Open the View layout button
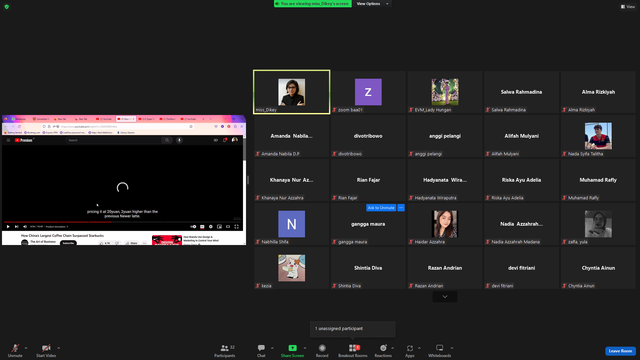The width and height of the screenshot is (640, 360). 628,7
